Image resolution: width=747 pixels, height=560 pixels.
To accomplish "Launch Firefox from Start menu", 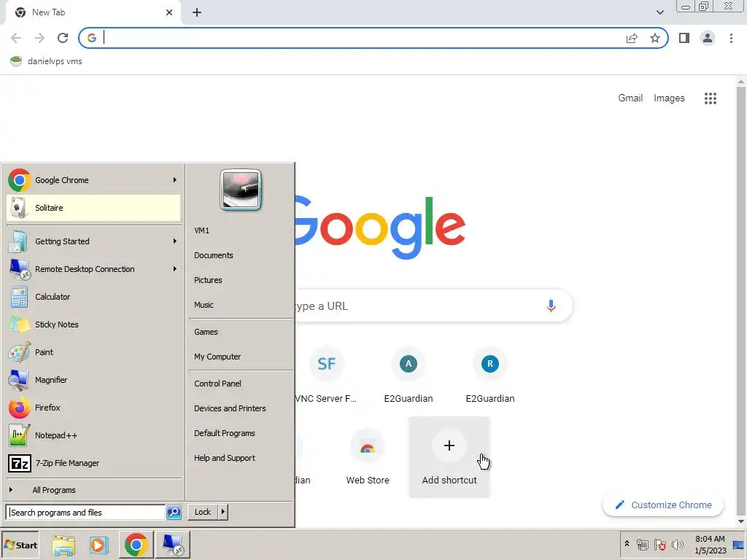I will [93, 408].
